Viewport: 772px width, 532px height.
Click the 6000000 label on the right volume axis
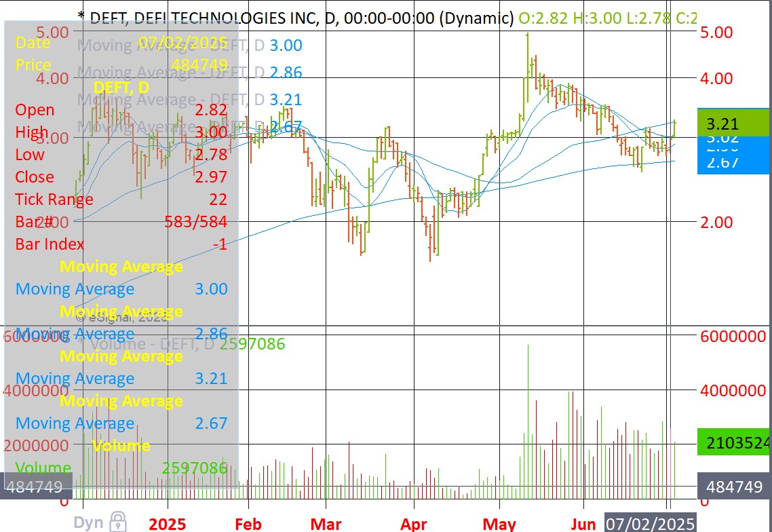tap(733, 337)
